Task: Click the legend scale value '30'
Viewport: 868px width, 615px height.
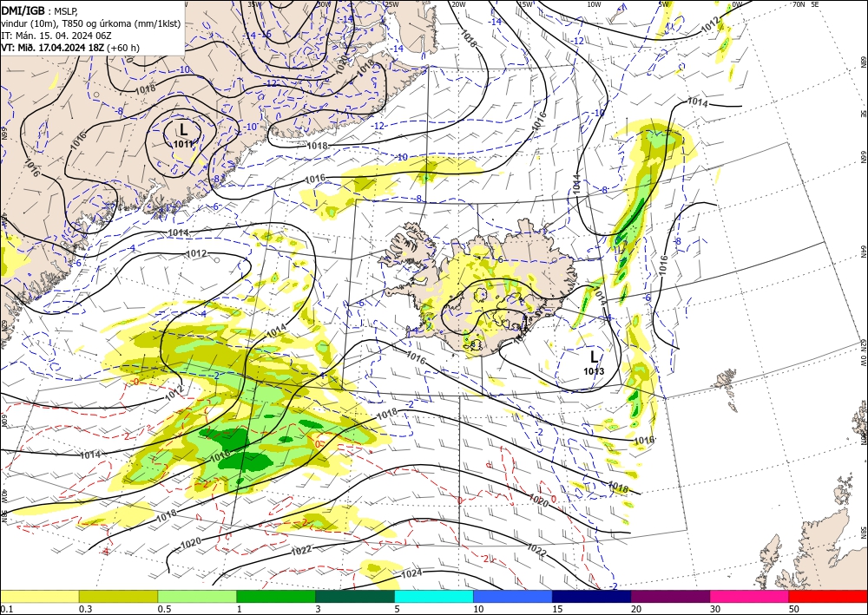Action: (x=715, y=609)
